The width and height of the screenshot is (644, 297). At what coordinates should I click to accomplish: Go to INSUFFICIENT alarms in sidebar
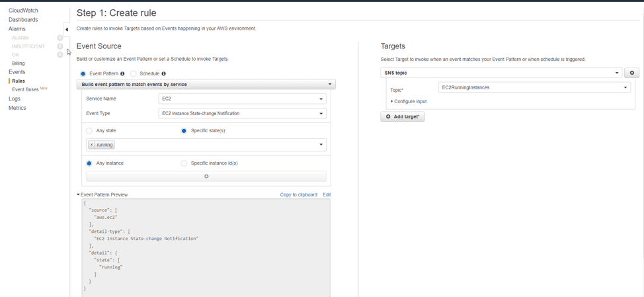click(28, 46)
